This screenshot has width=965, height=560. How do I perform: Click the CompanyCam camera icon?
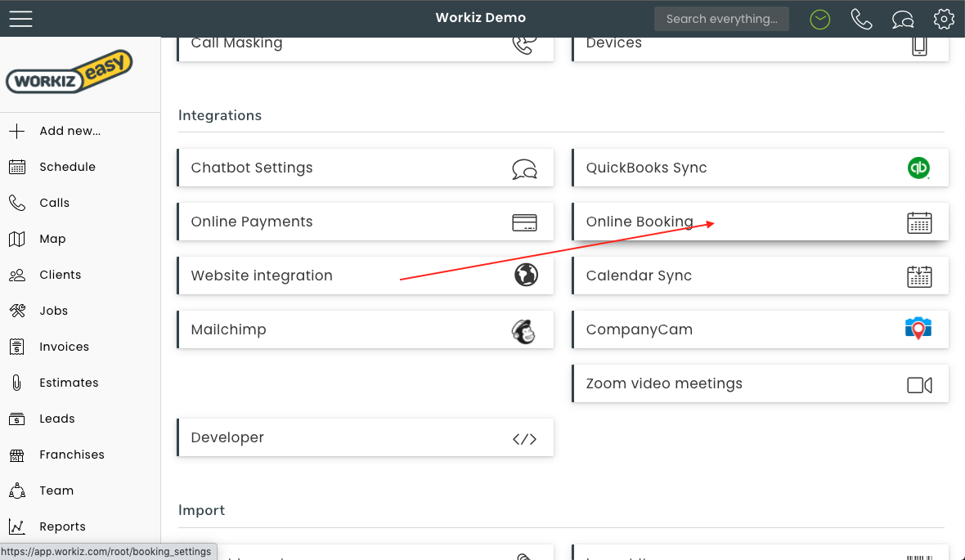click(x=919, y=329)
